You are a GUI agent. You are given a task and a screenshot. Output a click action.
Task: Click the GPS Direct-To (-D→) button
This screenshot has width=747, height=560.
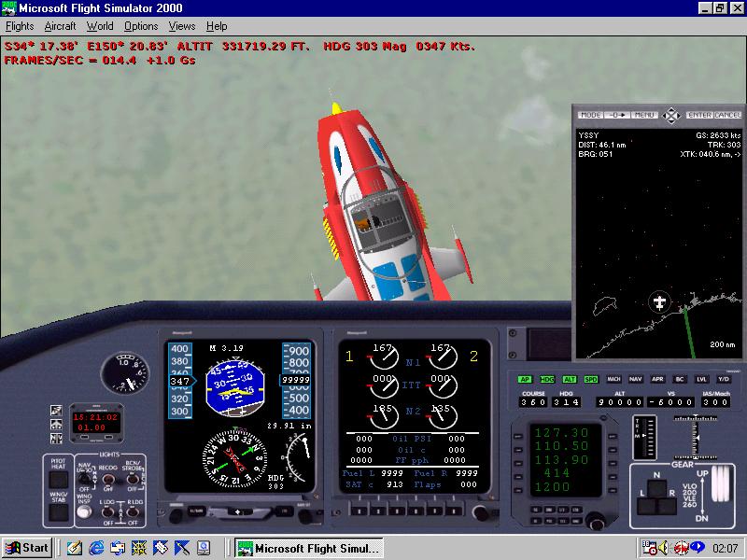click(617, 115)
